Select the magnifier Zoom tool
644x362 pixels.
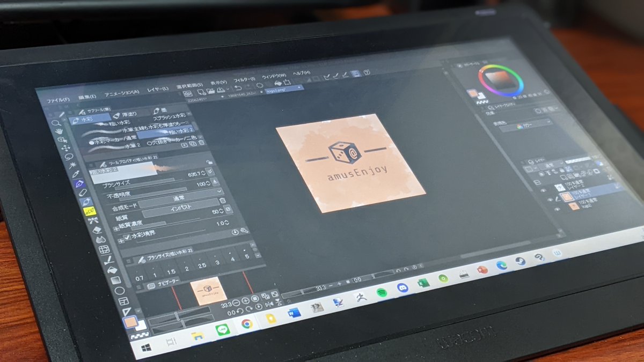coord(56,124)
